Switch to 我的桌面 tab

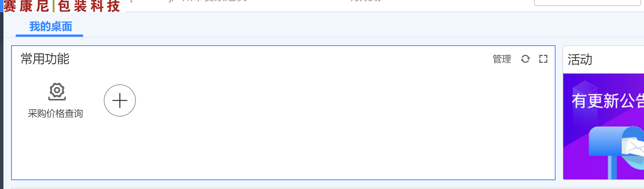pos(51,26)
